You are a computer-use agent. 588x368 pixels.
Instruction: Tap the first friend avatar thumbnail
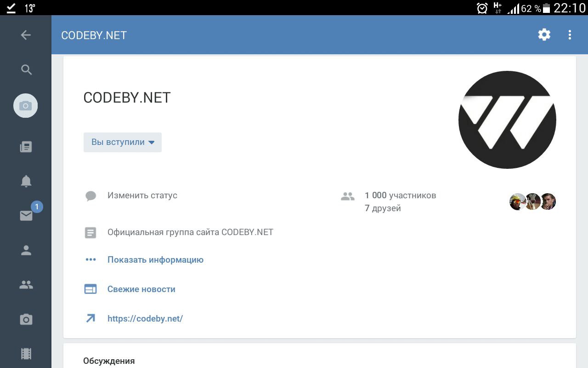coord(517,201)
